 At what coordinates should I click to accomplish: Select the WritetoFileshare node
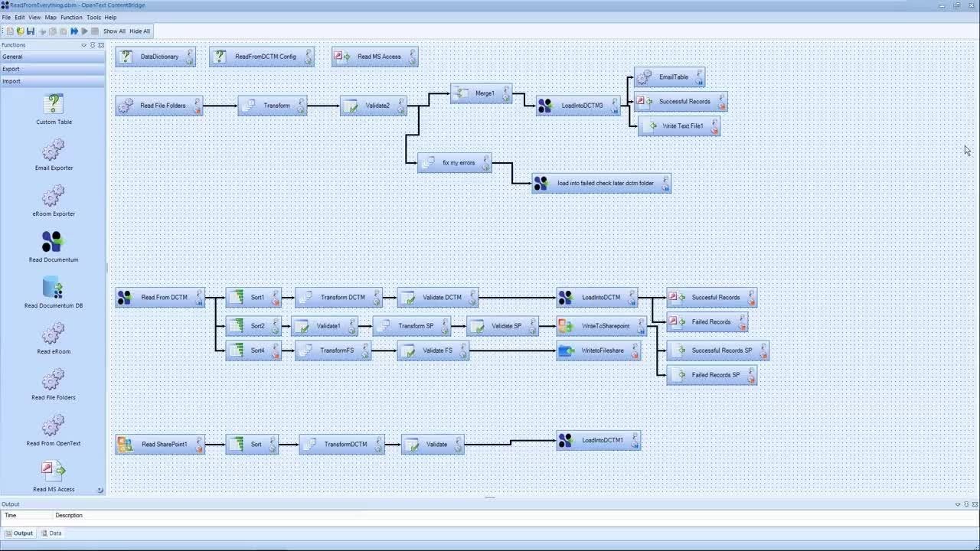(599, 350)
